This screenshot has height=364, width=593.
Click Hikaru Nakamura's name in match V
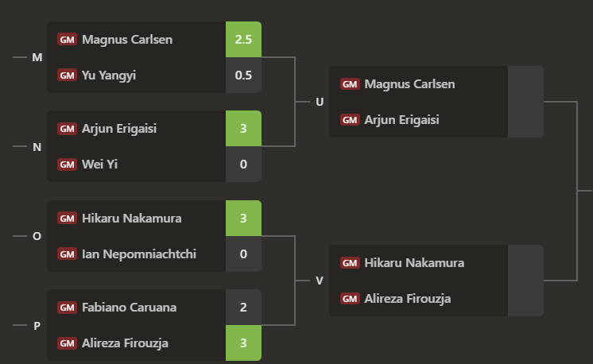(414, 263)
